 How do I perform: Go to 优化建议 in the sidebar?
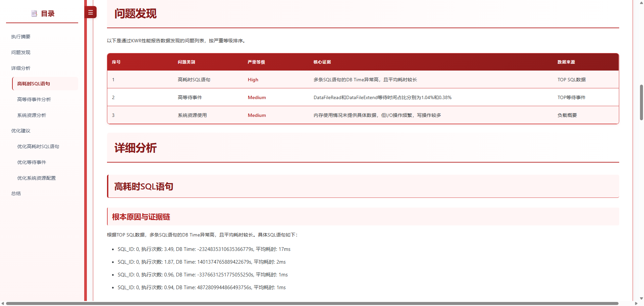coord(21,131)
